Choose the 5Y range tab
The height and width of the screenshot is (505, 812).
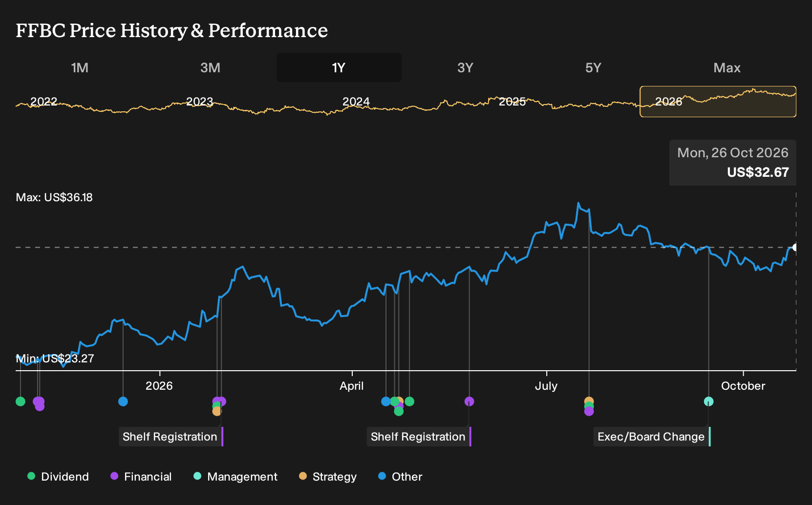pos(593,67)
